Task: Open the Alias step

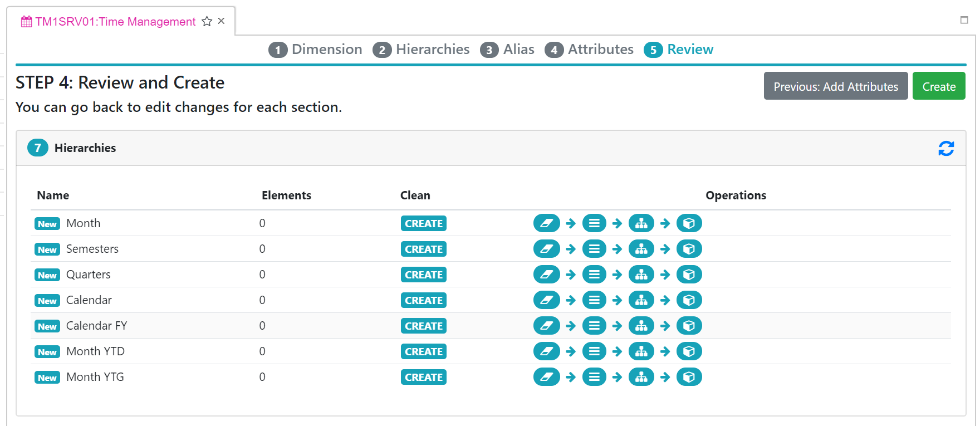Action: 507,50
